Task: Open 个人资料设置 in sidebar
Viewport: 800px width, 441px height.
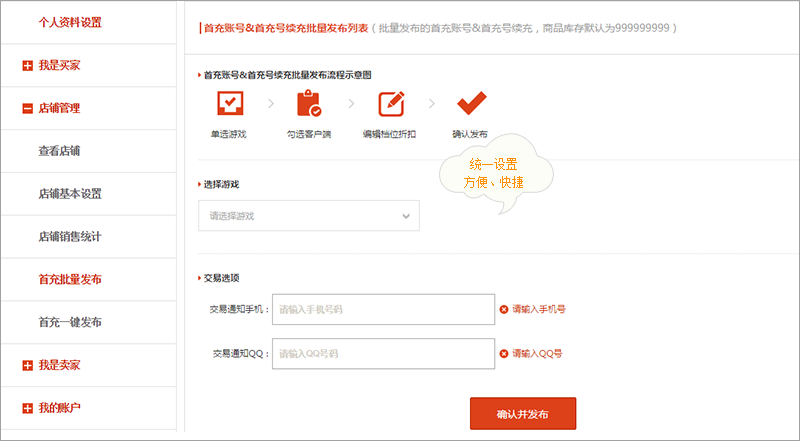Action: point(70,22)
